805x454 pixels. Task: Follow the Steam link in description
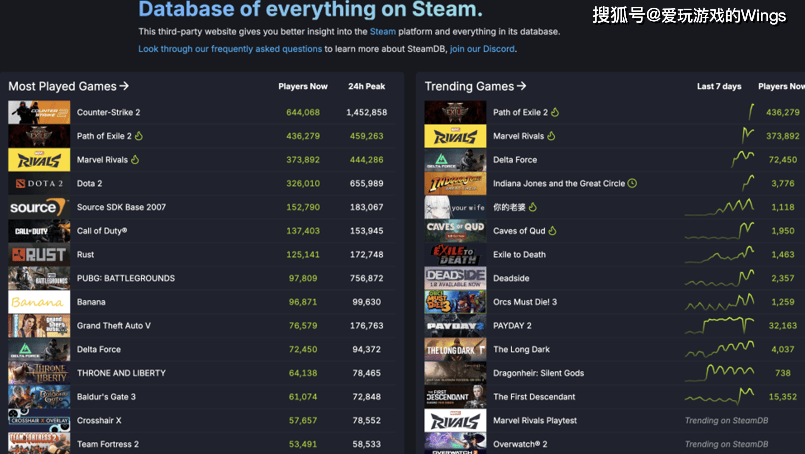tap(382, 31)
